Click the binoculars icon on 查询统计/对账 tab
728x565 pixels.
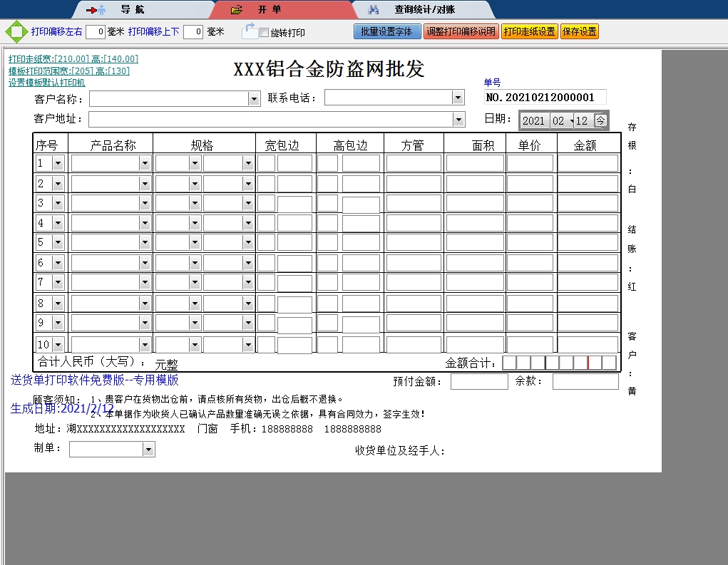[373, 10]
